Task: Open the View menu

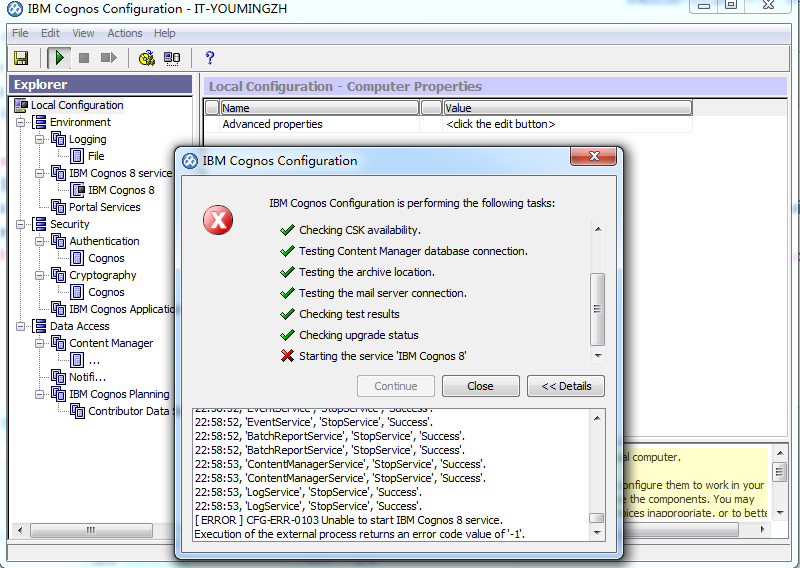Action: tap(83, 33)
